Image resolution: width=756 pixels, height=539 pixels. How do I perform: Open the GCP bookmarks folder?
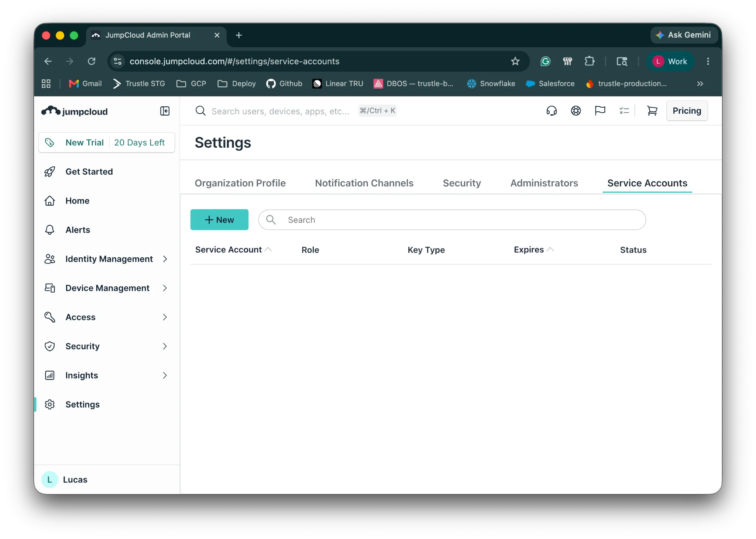coord(191,84)
